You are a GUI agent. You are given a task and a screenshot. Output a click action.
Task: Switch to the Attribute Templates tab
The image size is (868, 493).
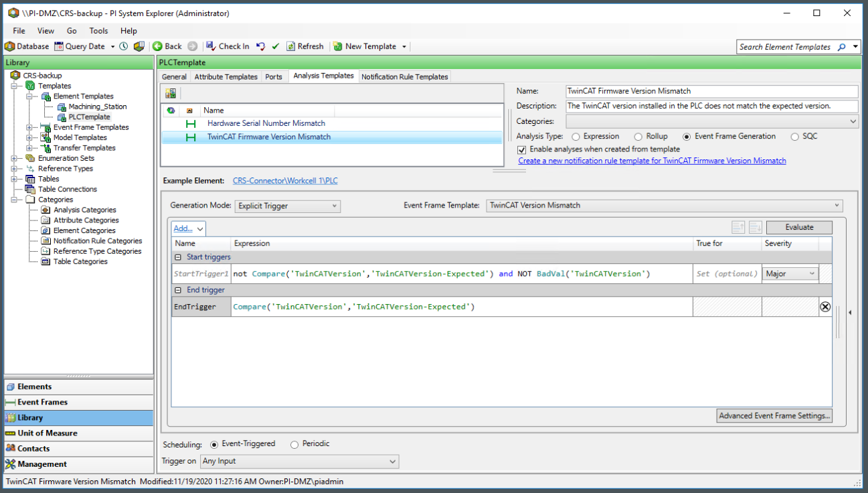tap(226, 77)
